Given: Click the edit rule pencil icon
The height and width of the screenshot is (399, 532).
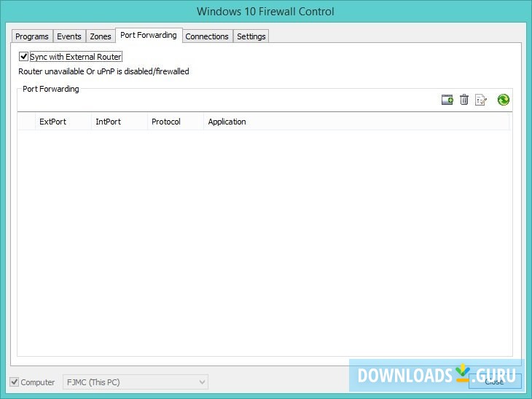Looking at the screenshot, I should [481, 100].
